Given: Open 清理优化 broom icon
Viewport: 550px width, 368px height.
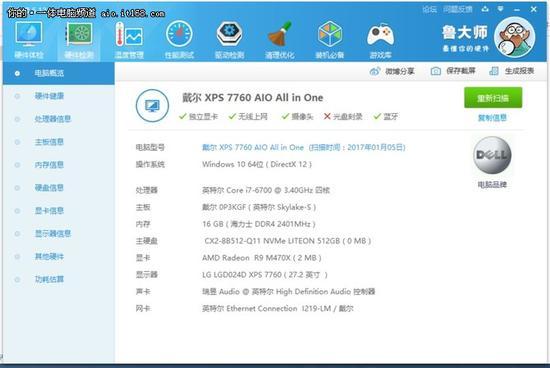Looking at the screenshot, I should click(x=280, y=40).
